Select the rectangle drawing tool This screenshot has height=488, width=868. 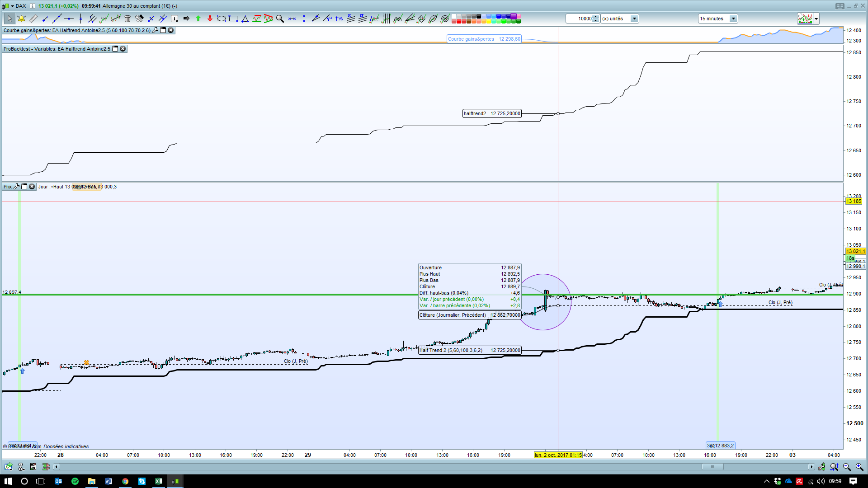233,19
